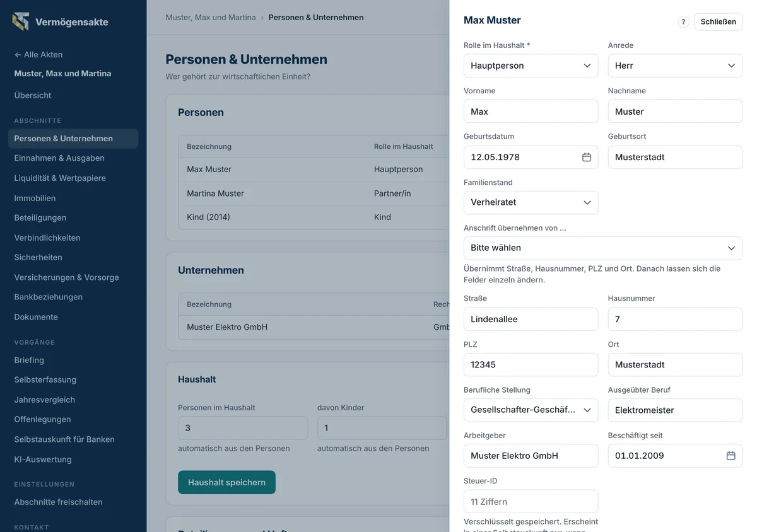Click the Schließen button
757x532 pixels.
tap(719, 21)
